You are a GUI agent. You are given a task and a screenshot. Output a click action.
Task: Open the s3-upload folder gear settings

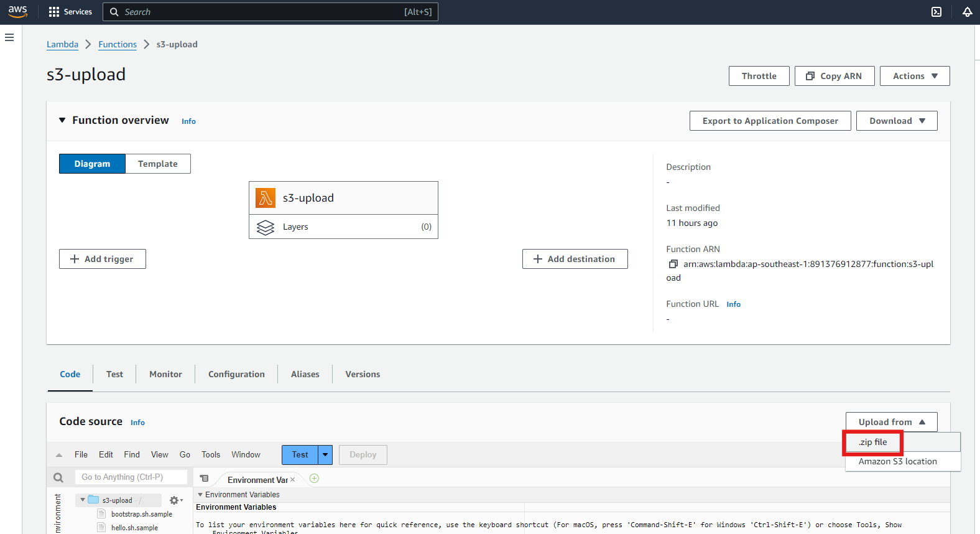coord(175,500)
